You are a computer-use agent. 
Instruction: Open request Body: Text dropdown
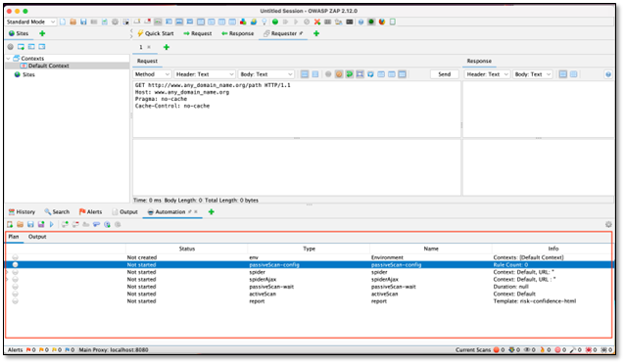click(265, 74)
